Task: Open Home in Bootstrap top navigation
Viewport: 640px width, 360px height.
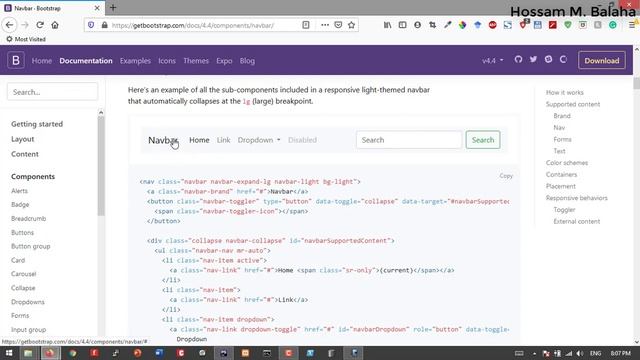Action: (42, 61)
